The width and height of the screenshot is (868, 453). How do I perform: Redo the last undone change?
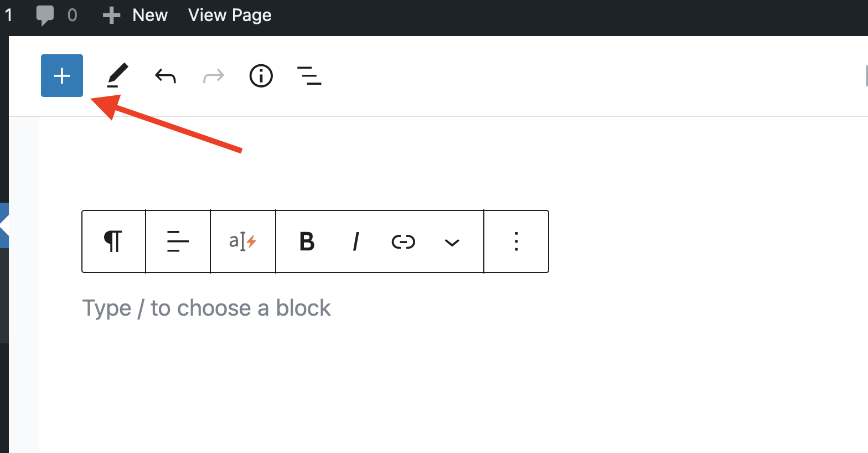point(214,76)
